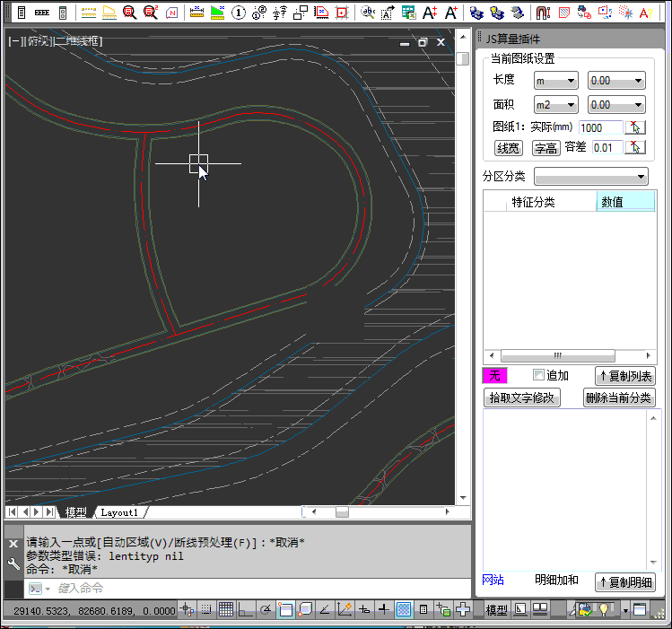
Task: Click the pick-point icon next to 1000 field
Action: point(635,127)
